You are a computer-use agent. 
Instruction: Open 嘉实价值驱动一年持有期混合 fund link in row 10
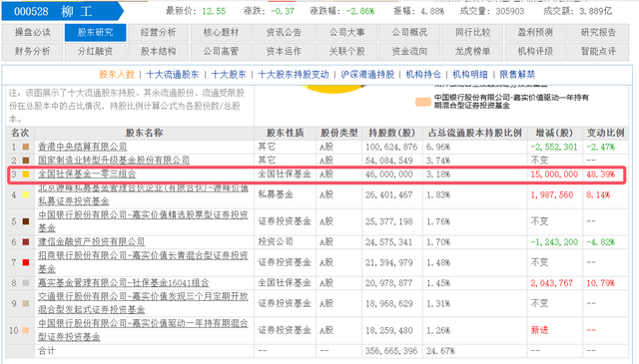(143, 330)
